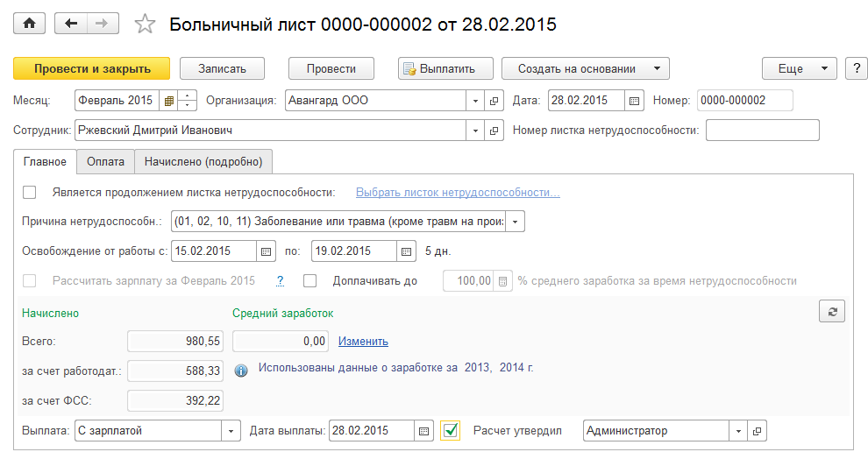
Task: Click the Провести и закрыть button
Action: point(92,68)
